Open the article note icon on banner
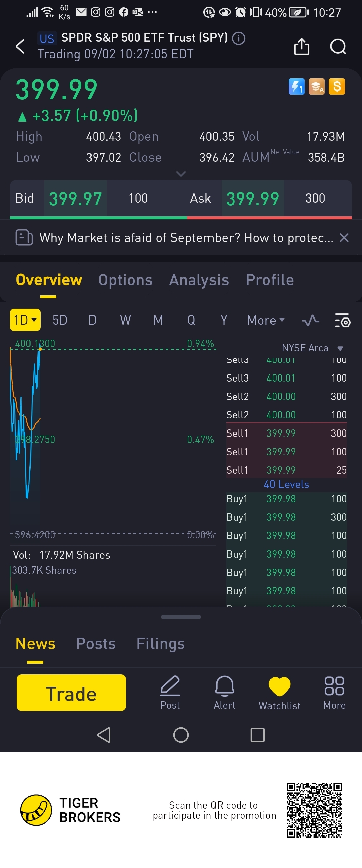Viewport: 362px width, 868px height. [24, 238]
